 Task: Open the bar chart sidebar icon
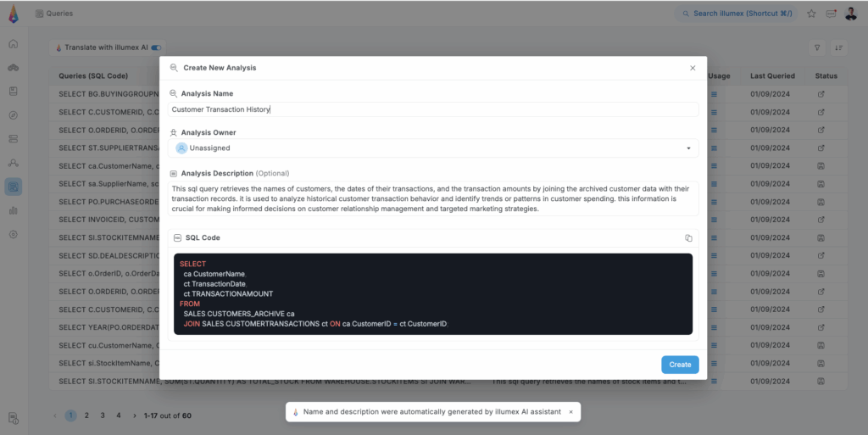point(13,210)
